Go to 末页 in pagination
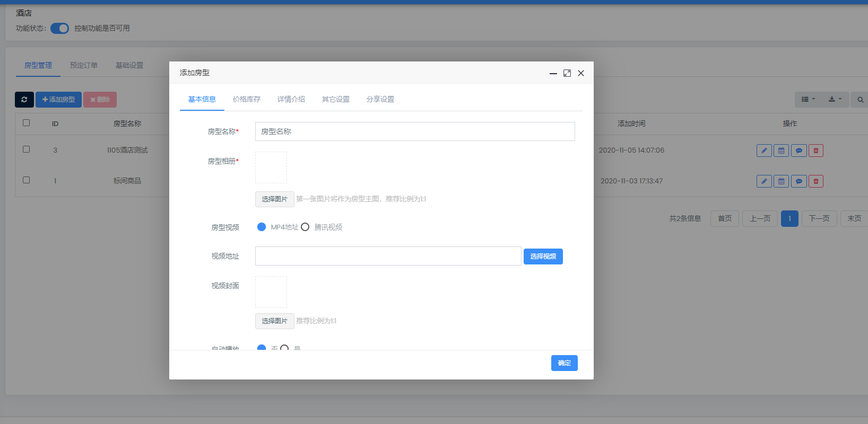The height and width of the screenshot is (424, 868). (854, 218)
